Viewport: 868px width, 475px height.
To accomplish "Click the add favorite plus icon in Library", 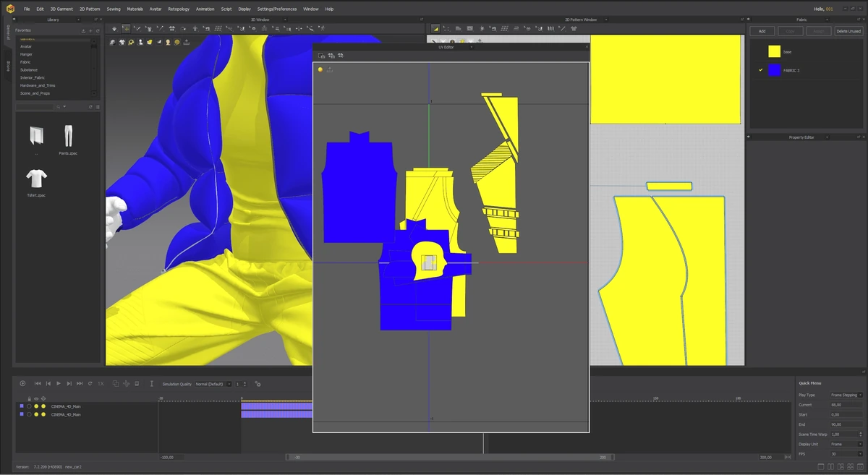I will (x=90, y=30).
